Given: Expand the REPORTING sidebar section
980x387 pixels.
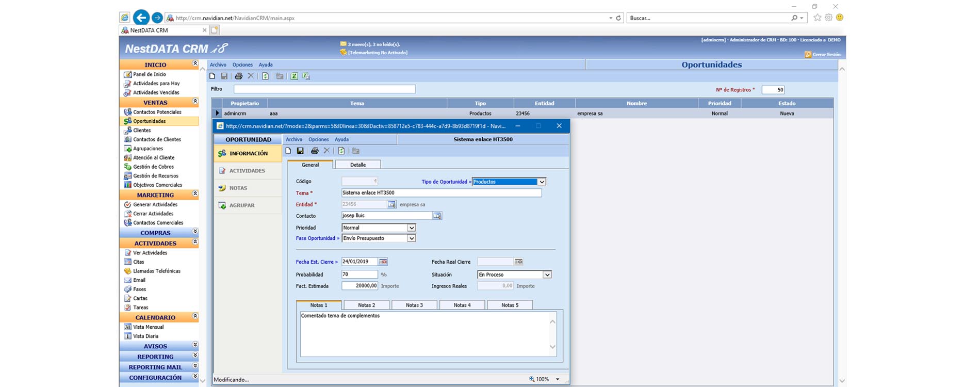Looking at the screenshot, I should click(195, 356).
